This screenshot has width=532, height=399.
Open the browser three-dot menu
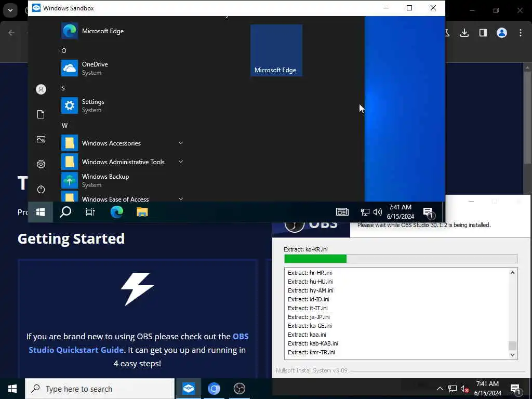tap(521, 33)
